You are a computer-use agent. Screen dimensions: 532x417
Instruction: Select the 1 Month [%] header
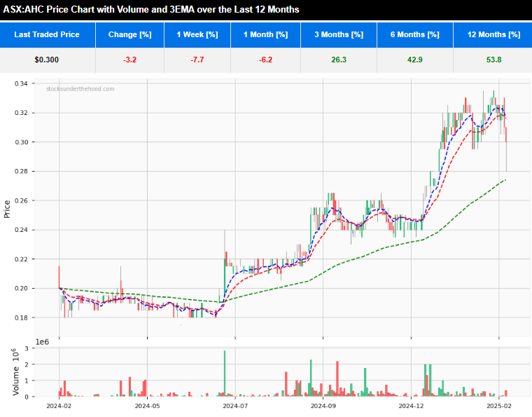tap(265, 34)
